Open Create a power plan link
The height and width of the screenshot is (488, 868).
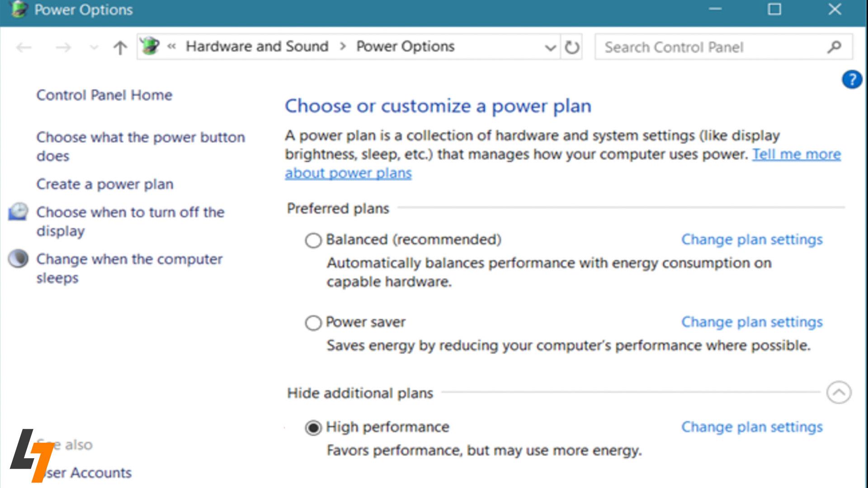[104, 184]
